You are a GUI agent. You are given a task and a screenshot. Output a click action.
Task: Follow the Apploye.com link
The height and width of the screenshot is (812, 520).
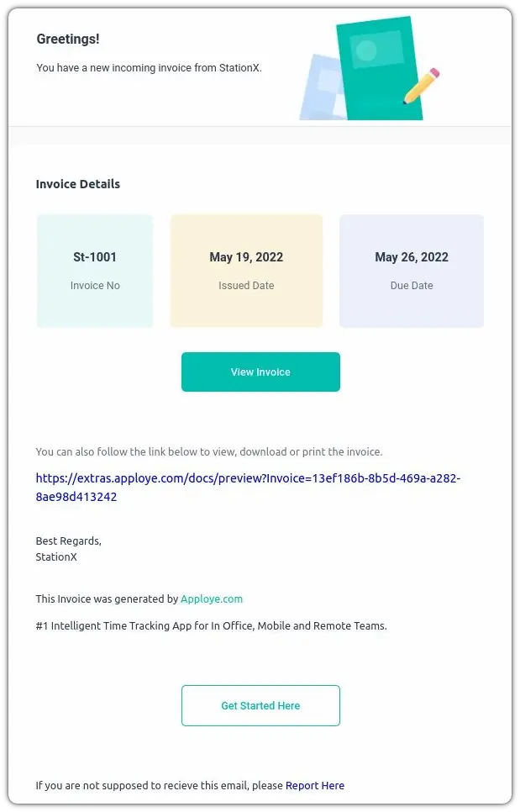pos(212,599)
